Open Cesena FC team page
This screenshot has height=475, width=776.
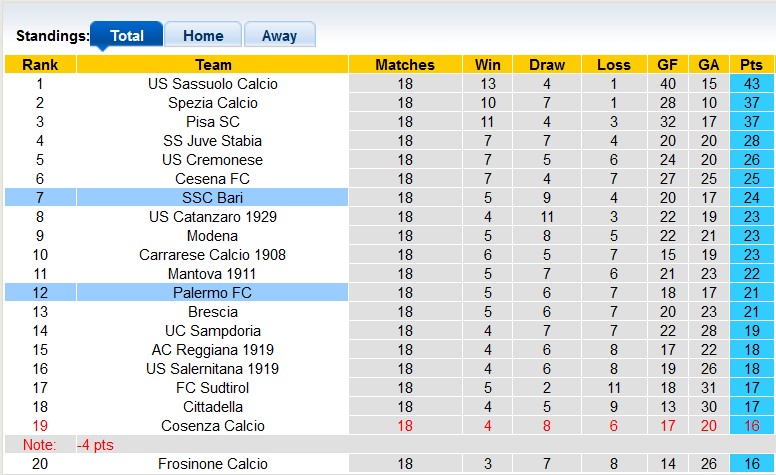212,179
